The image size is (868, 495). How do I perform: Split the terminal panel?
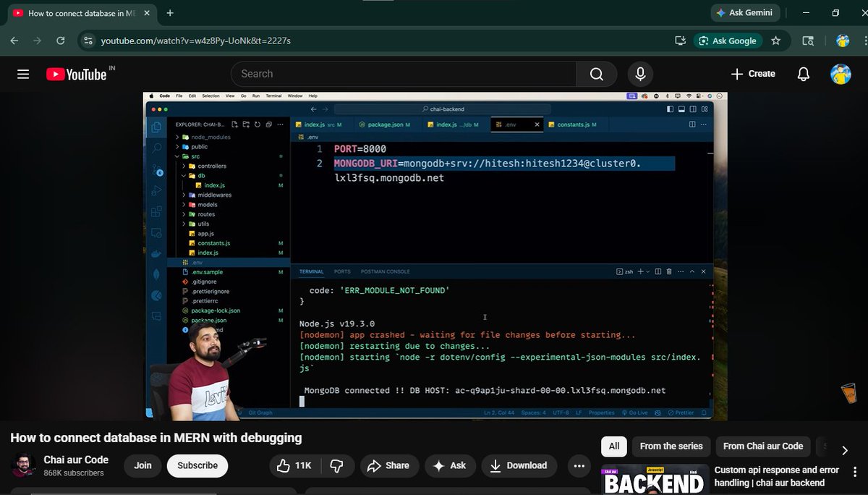(x=658, y=271)
